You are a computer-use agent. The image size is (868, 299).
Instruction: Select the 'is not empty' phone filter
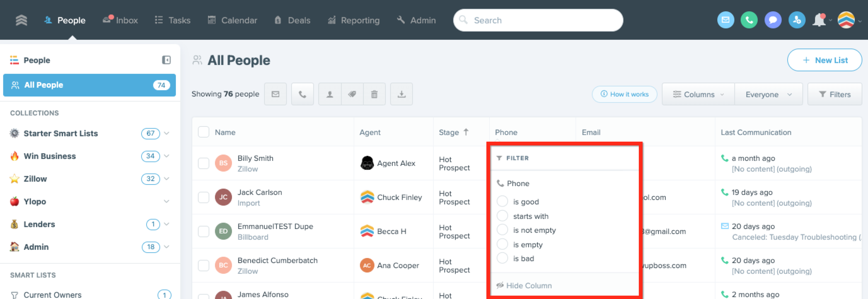502,230
